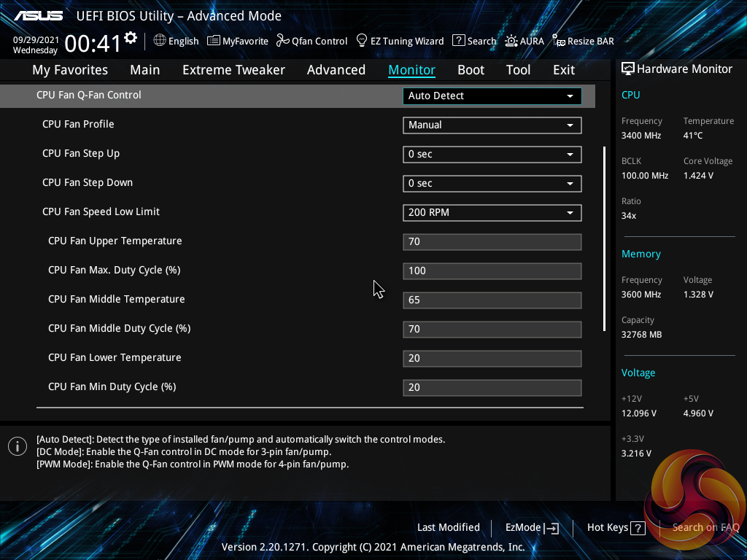The width and height of the screenshot is (747, 560).
Task: Open the Search question-mark icon
Action: pyautogui.click(x=458, y=41)
